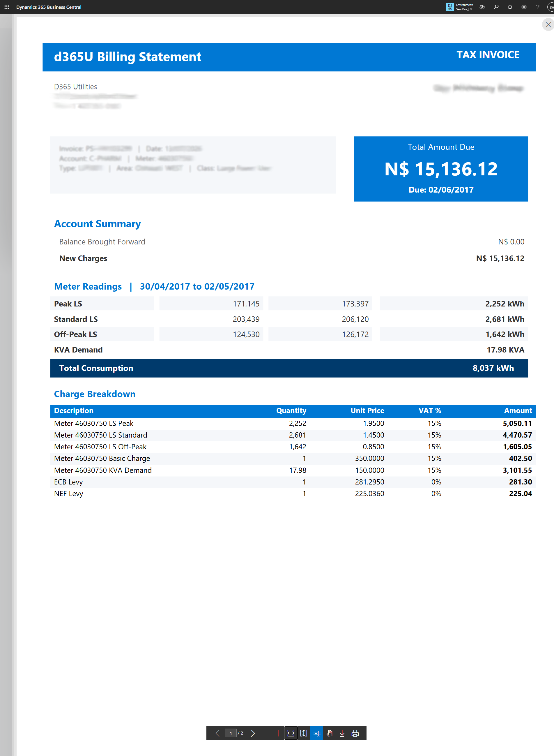Close the report preview
The image size is (554, 756).
548,25
